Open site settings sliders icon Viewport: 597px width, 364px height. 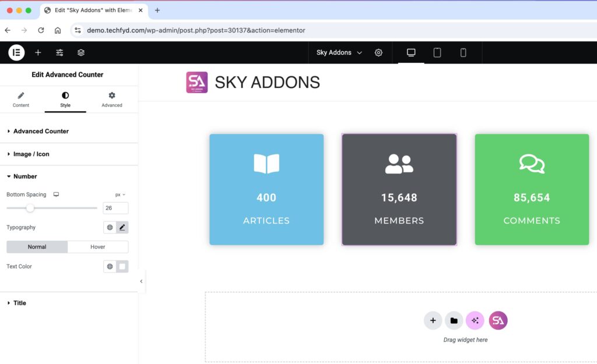coord(59,52)
